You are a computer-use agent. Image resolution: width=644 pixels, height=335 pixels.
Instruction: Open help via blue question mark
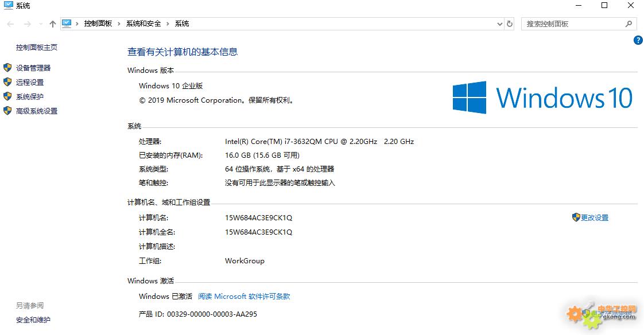click(x=638, y=40)
